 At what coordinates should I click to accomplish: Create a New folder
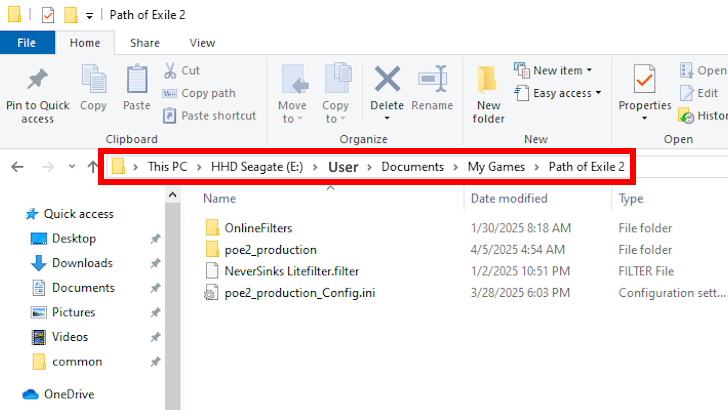488,95
